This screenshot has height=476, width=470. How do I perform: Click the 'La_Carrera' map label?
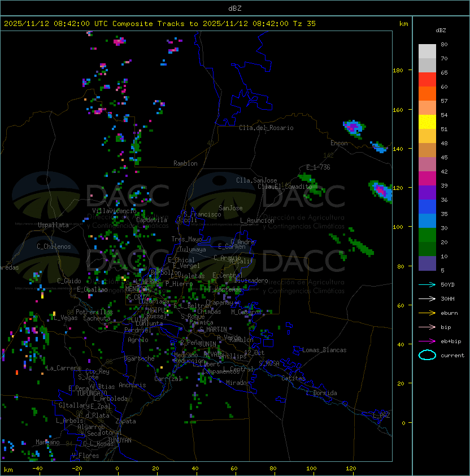pyautogui.click(x=63, y=368)
